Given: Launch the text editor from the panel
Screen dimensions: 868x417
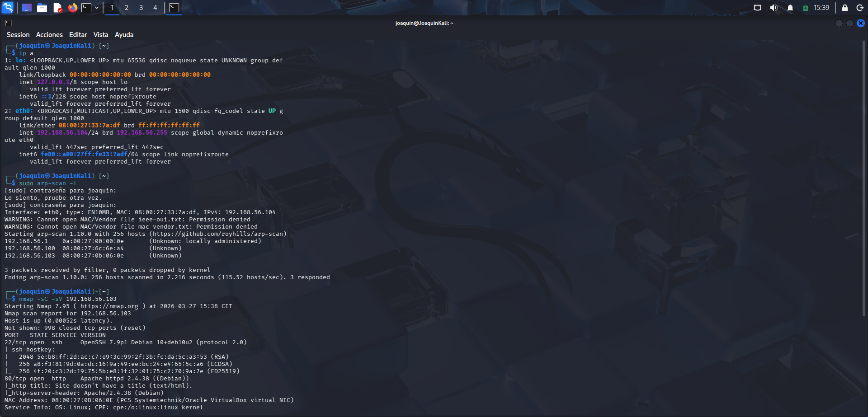Looking at the screenshot, I should (57, 8).
